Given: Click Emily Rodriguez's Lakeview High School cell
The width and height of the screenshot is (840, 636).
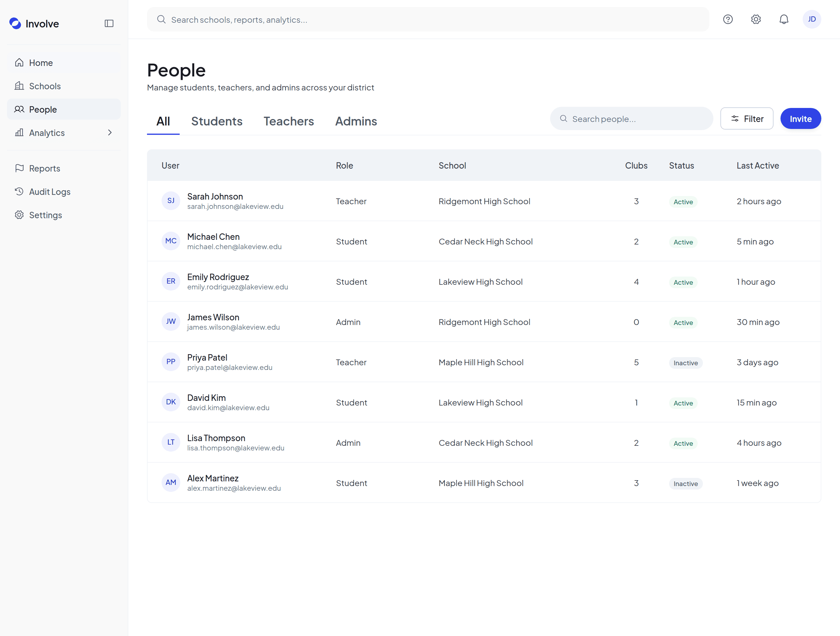Looking at the screenshot, I should (480, 282).
